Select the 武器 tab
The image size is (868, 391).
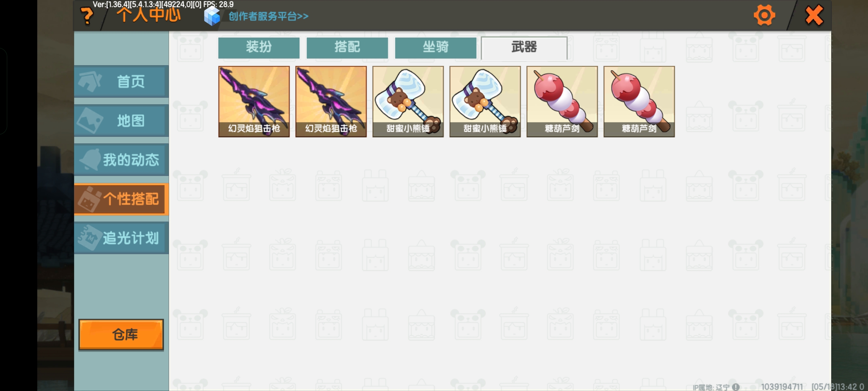click(524, 48)
